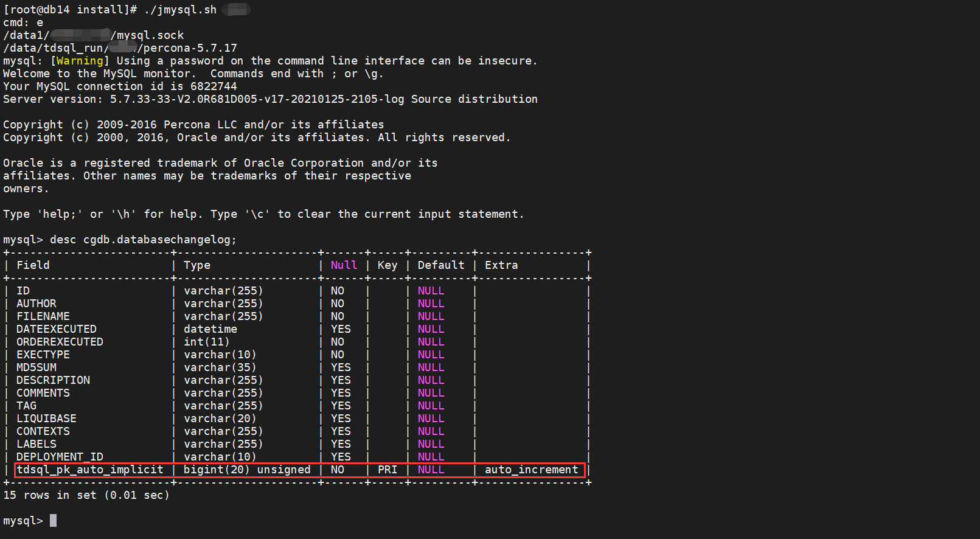This screenshot has height=539, width=980.
Task: Click varchar(10) in the EXECTYPE row
Action: pos(220,355)
